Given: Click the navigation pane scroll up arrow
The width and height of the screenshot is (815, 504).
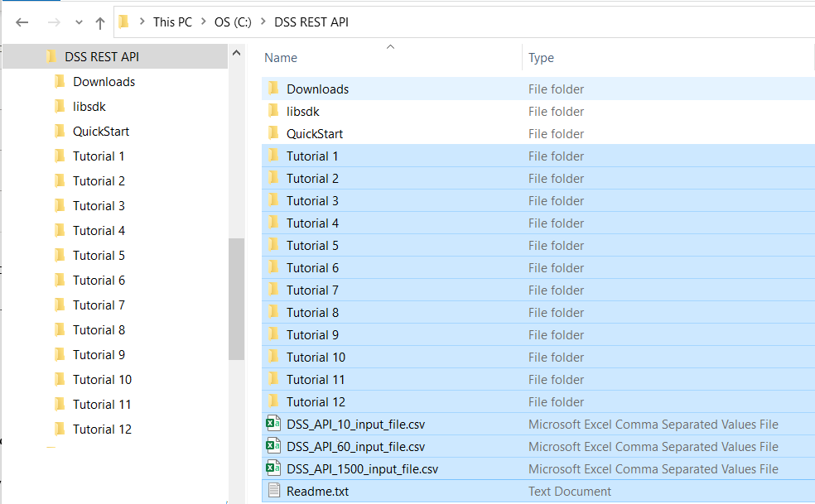Looking at the screenshot, I should coord(236,53).
